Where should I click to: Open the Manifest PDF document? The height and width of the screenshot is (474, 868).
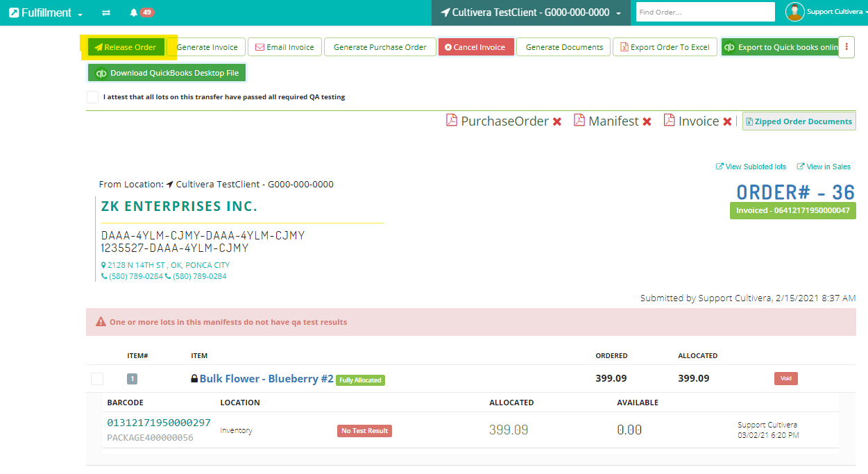coord(606,121)
